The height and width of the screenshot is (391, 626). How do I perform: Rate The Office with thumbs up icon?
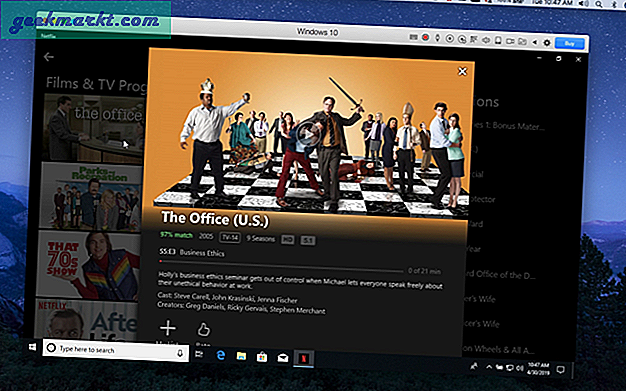click(x=203, y=330)
